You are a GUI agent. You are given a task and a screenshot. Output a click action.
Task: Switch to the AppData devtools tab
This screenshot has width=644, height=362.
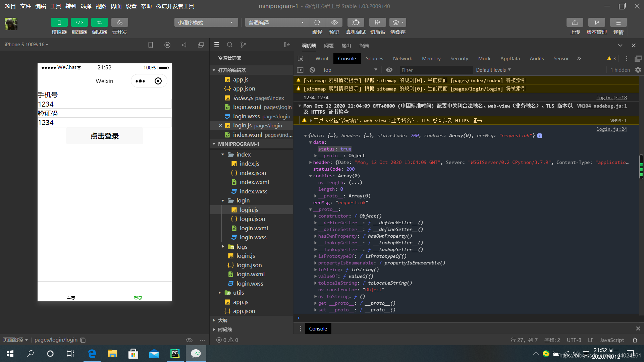(x=510, y=59)
